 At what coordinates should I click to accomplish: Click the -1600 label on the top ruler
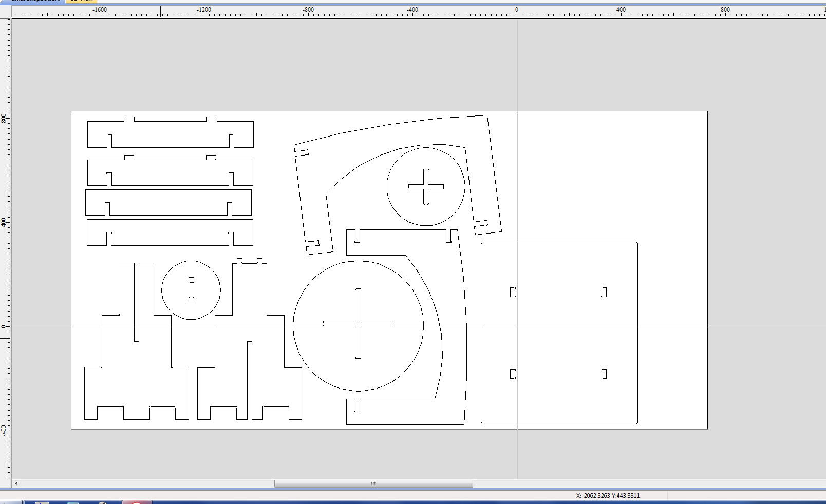100,10
